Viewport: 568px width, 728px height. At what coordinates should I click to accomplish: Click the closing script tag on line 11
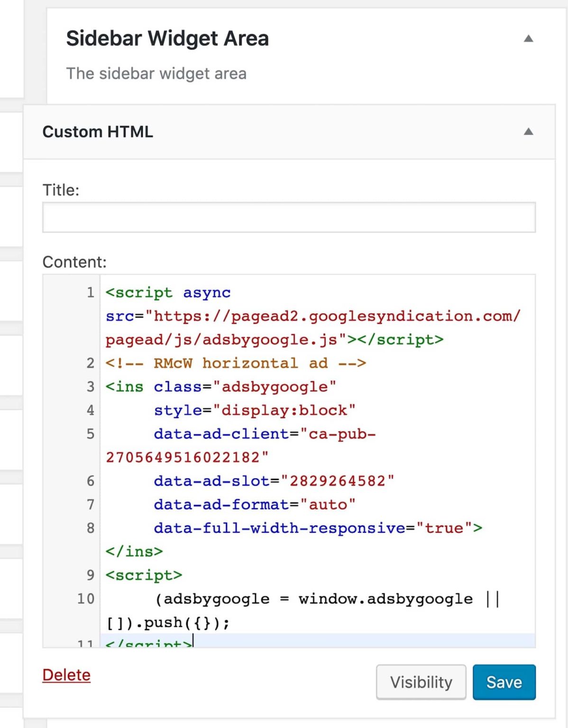tap(147, 642)
